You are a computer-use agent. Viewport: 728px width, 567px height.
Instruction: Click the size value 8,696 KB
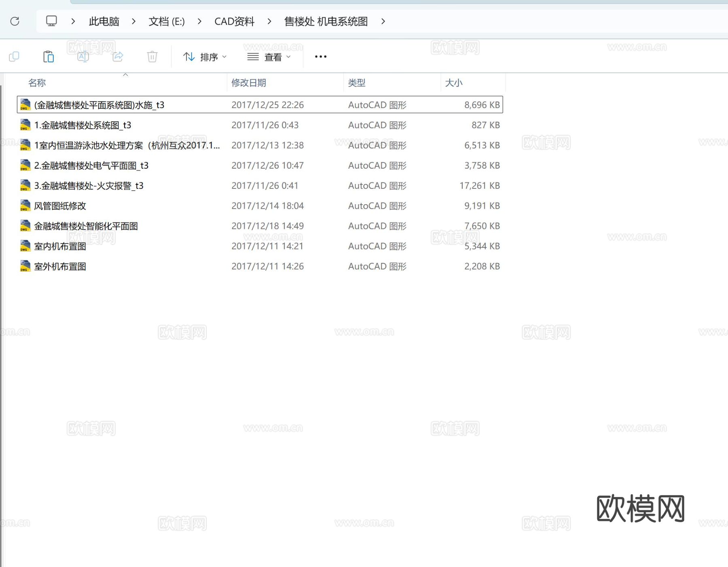[482, 105]
